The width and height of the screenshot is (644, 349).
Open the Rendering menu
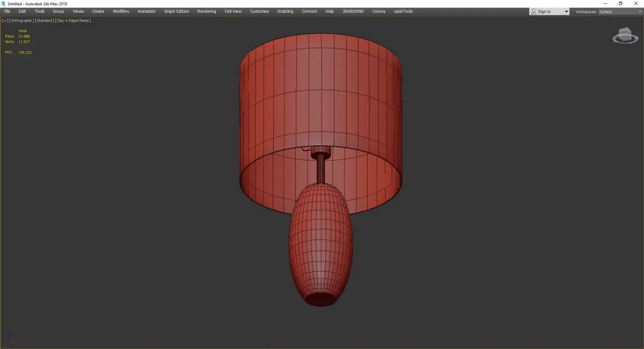pyautogui.click(x=207, y=11)
